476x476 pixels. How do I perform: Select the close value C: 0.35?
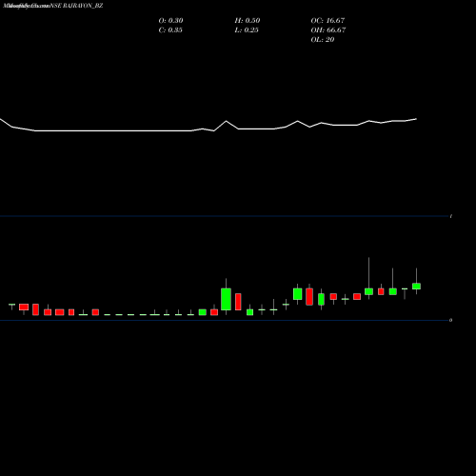pyautogui.click(x=170, y=30)
